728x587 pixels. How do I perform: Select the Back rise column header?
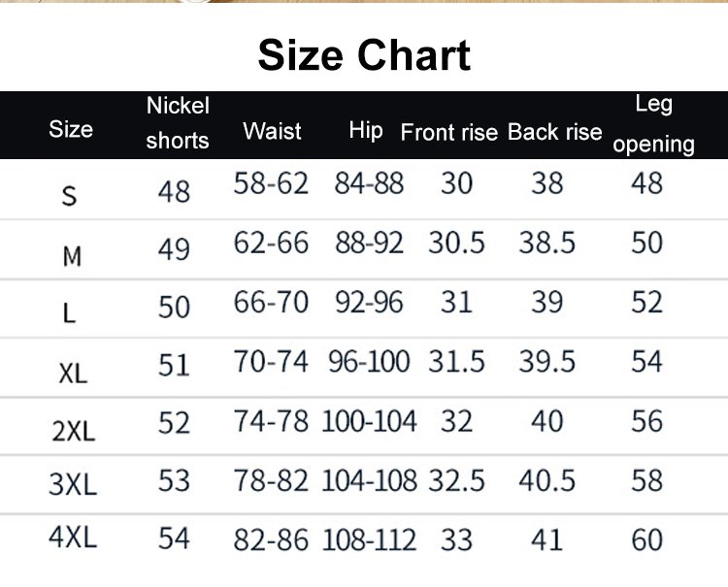click(555, 133)
